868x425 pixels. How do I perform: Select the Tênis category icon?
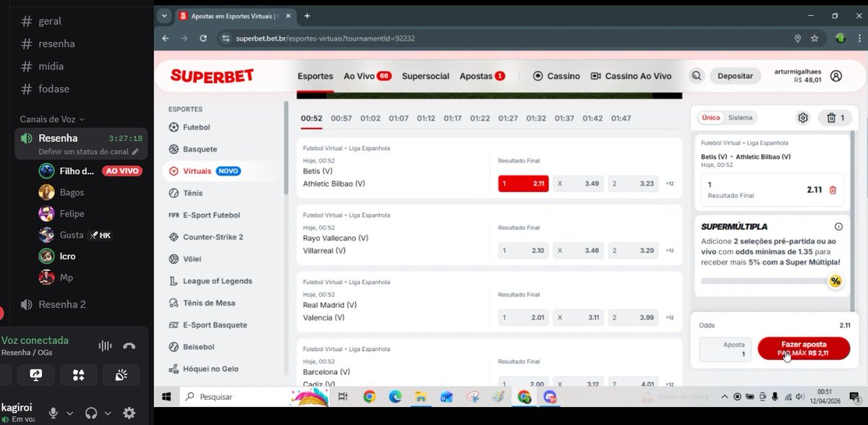pos(174,193)
